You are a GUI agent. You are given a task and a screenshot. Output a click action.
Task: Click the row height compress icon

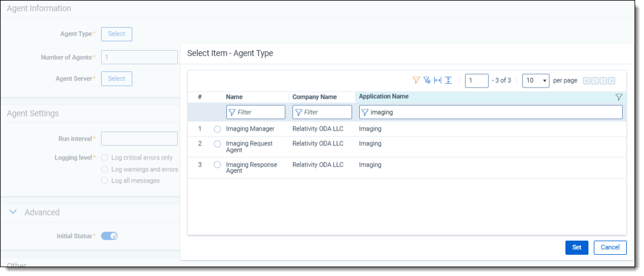(x=448, y=80)
